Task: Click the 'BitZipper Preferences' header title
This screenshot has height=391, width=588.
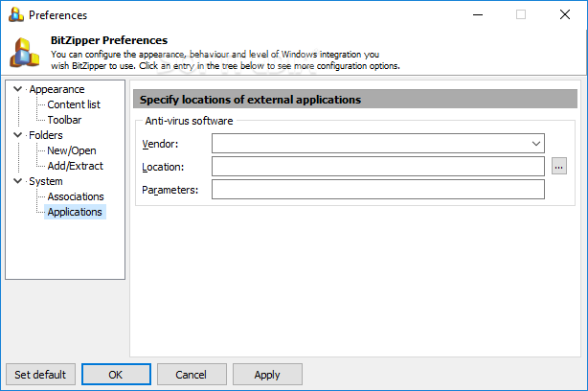Action: pyautogui.click(x=109, y=40)
